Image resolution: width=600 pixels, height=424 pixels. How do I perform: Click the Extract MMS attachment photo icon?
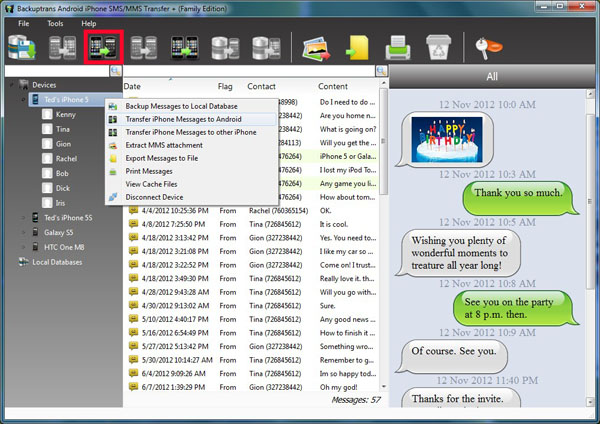click(x=316, y=48)
